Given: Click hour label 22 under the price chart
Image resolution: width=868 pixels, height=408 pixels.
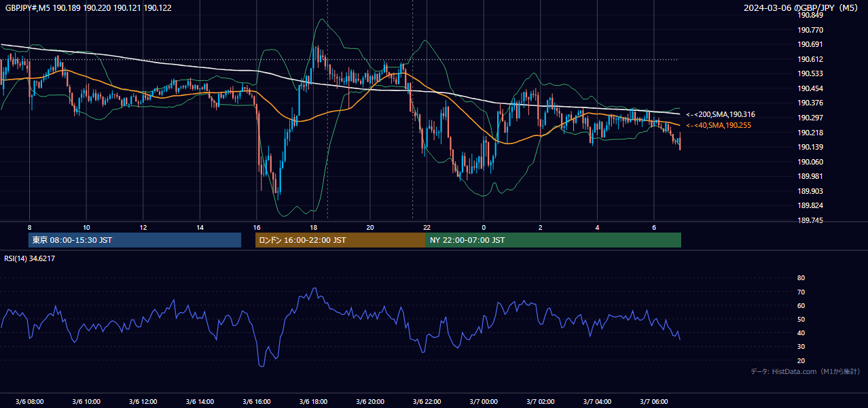Looking at the screenshot, I should click(x=427, y=227).
